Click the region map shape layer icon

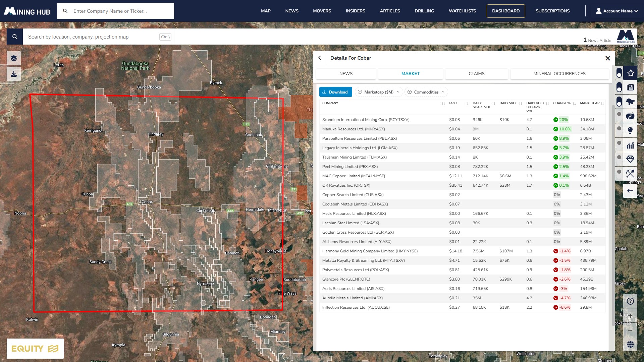[x=631, y=102]
